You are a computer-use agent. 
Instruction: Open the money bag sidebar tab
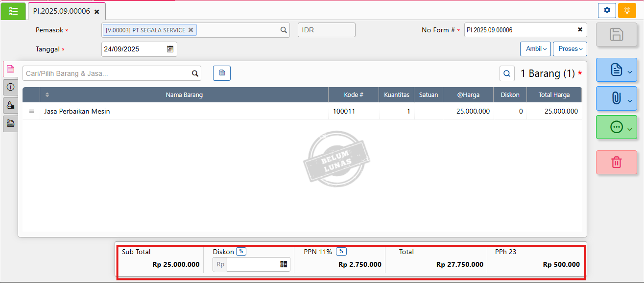click(x=10, y=105)
